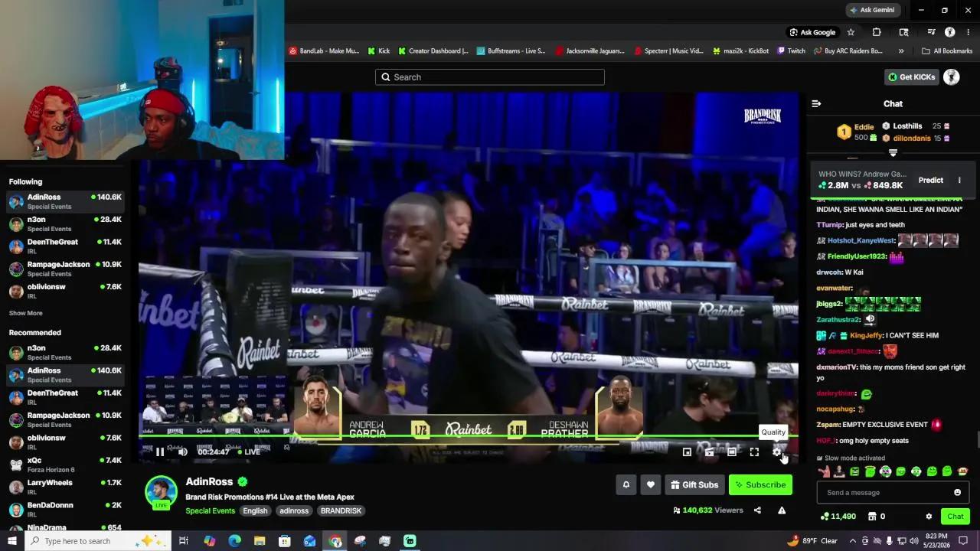Open chat settings gear icon

pyautogui.click(x=929, y=517)
